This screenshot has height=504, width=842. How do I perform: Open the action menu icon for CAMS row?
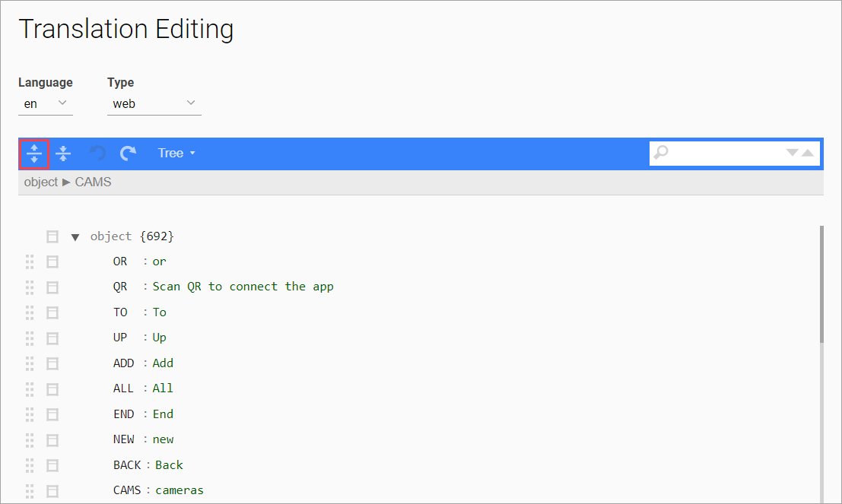tap(52, 490)
